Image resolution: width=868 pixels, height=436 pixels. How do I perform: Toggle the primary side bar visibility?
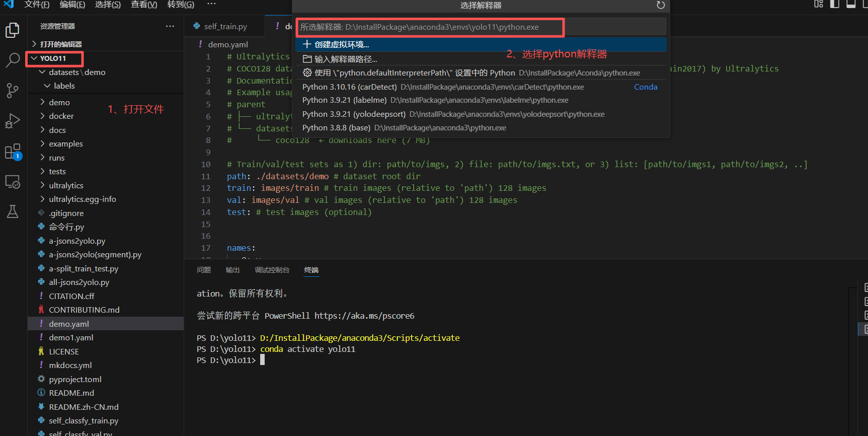click(835, 5)
